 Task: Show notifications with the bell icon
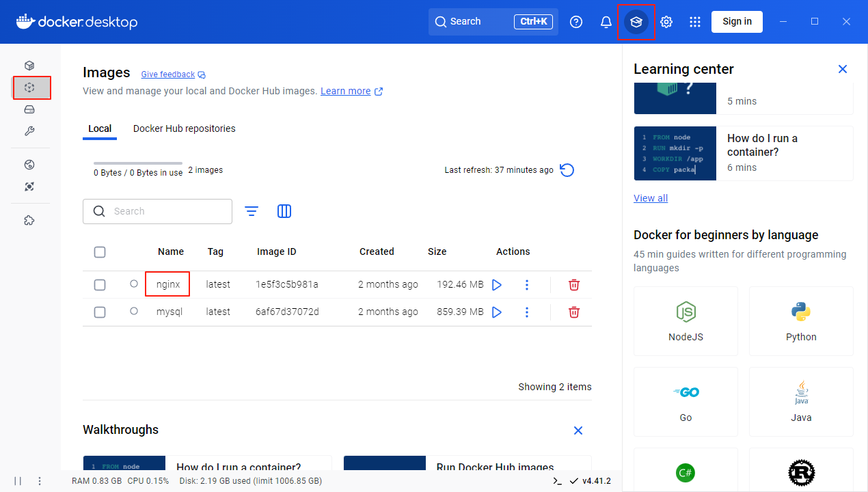[x=606, y=22]
